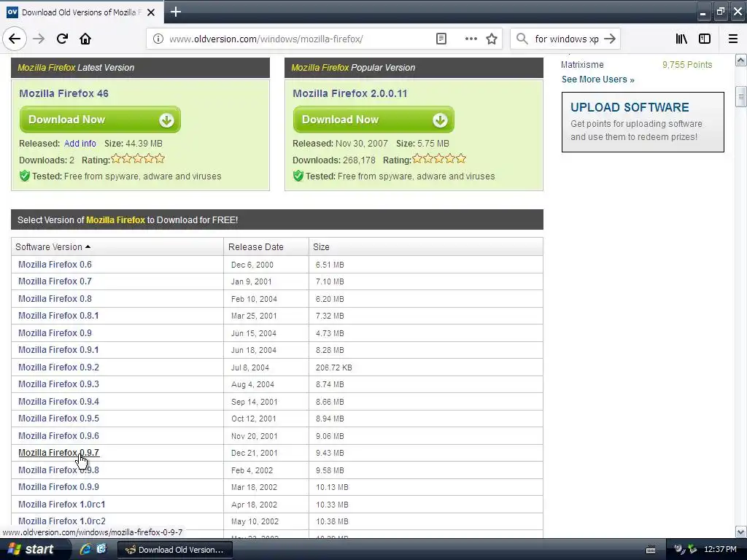Click the forward navigation arrow
Image resolution: width=747 pixels, height=560 pixels.
pos(39,39)
